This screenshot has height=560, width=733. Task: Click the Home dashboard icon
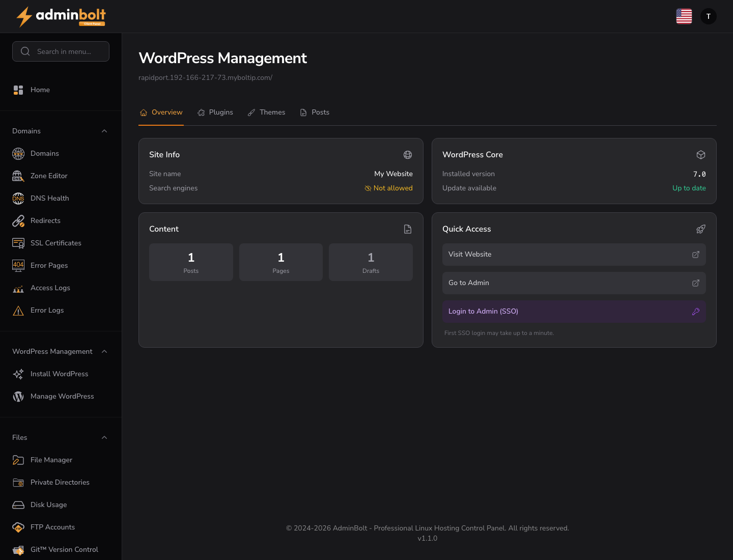click(x=18, y=90)
